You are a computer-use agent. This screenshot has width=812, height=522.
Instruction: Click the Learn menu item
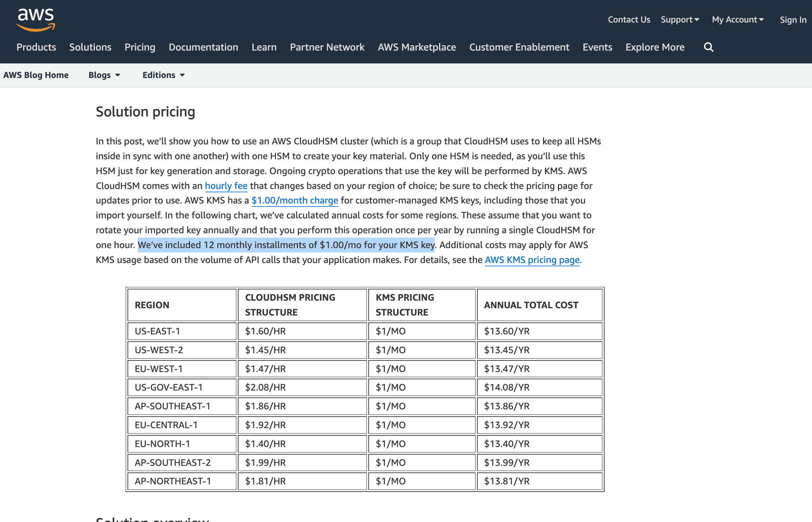(x=264, y=47)
